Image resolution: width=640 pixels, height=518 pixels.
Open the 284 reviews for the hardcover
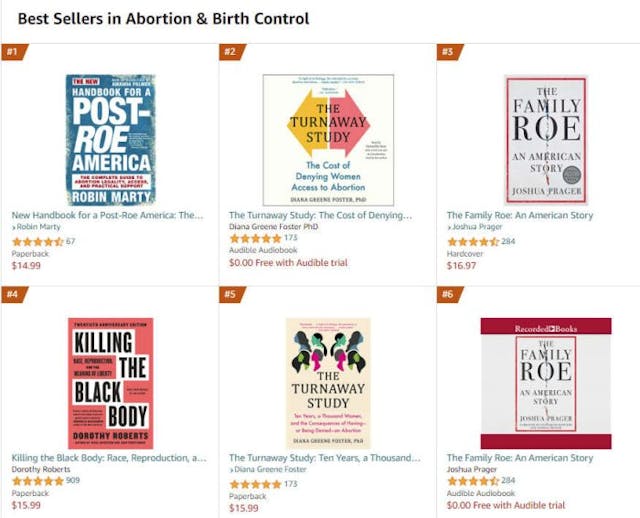click(508, 241)
